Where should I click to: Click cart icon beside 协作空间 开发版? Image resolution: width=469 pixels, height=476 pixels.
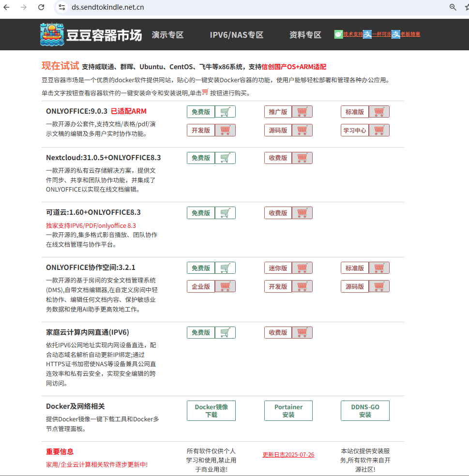[302, 286]
